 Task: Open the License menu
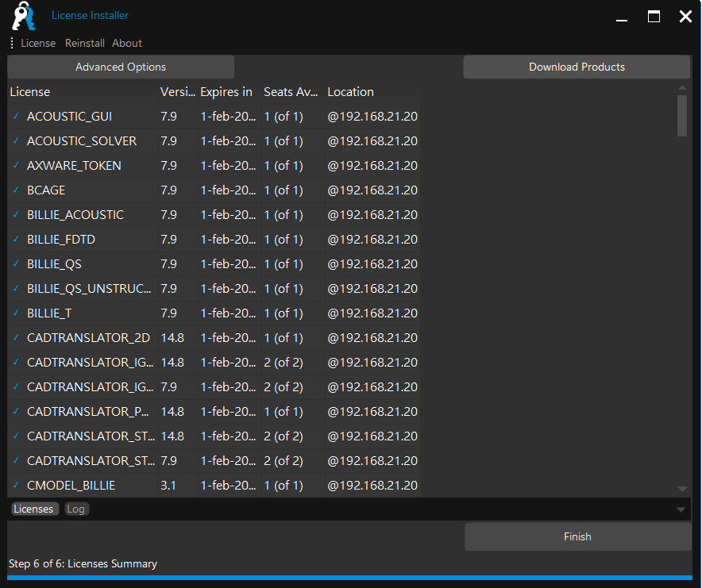pyautogui.click(x=38, y=43)
